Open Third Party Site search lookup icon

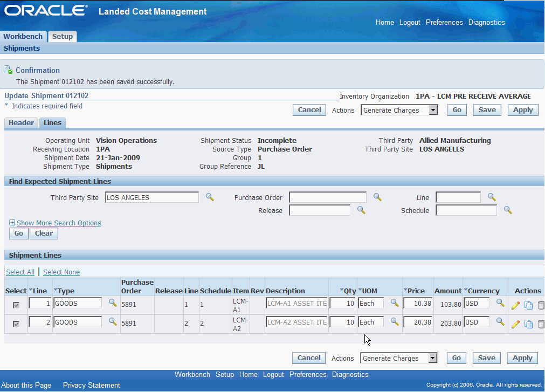pyautogui.click(x=210, y=197)
